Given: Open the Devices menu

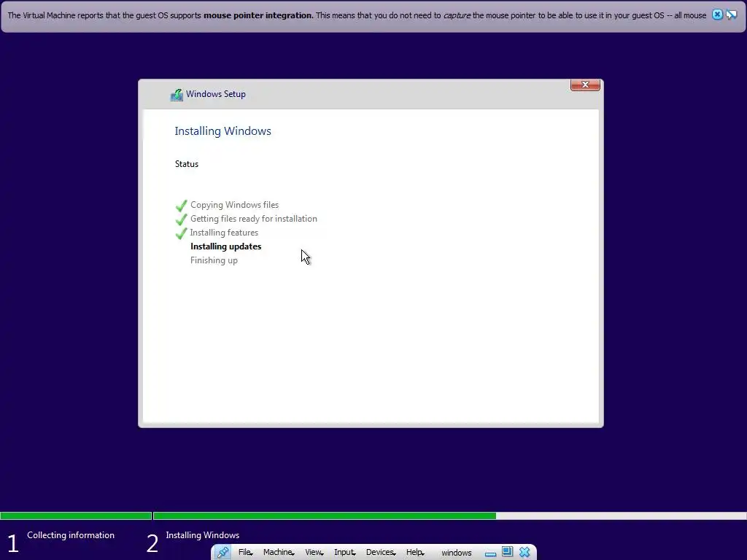Looking at the screenshot, I should pyautogui.click(x=381, y=553).
